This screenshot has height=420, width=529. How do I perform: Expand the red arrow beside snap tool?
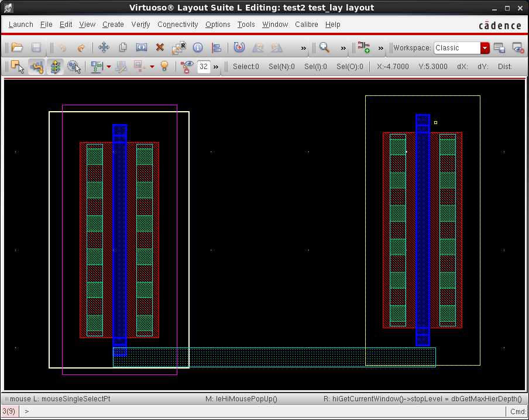109,67
